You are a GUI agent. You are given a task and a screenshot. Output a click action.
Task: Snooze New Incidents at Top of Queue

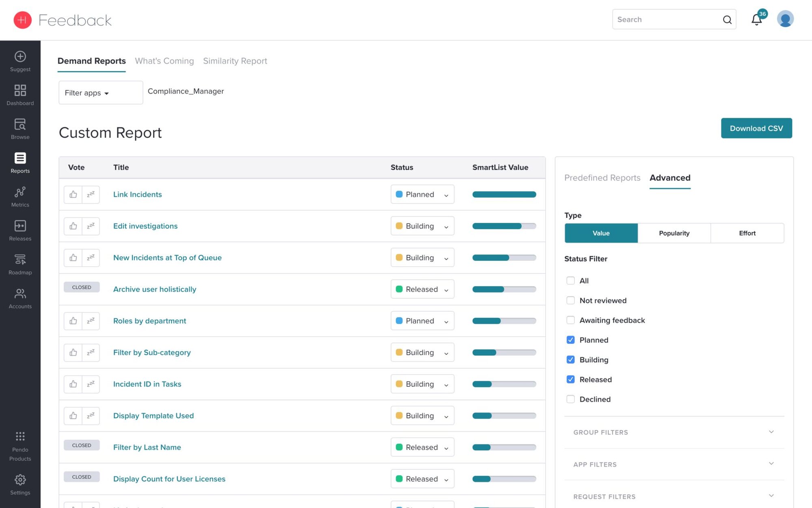[x=91, y=258]
